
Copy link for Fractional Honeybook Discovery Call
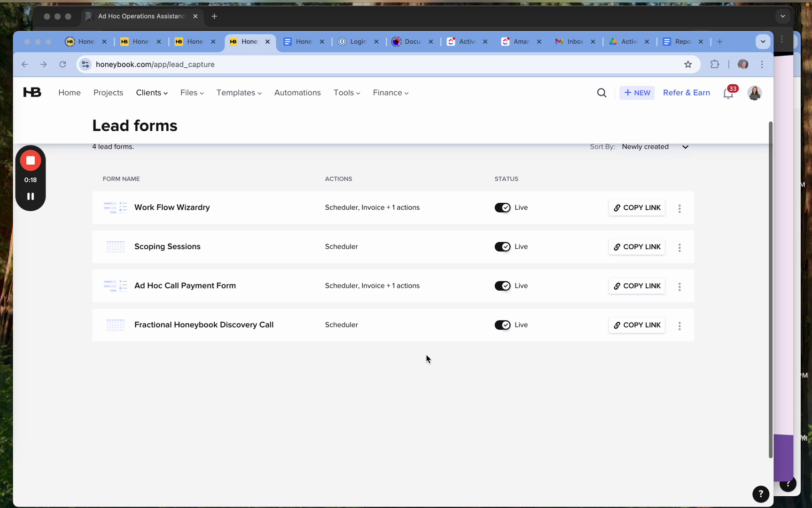click(637, 325)
